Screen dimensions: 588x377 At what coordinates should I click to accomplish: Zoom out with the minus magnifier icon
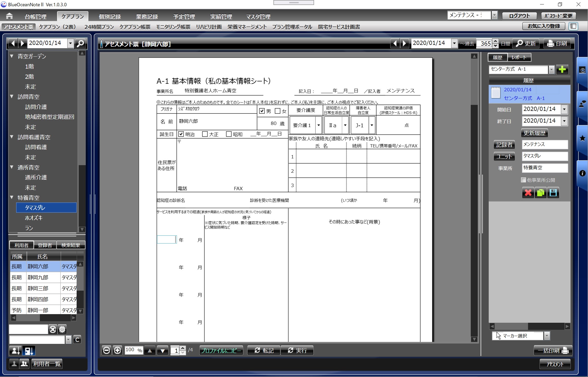[x=106, y=350]
